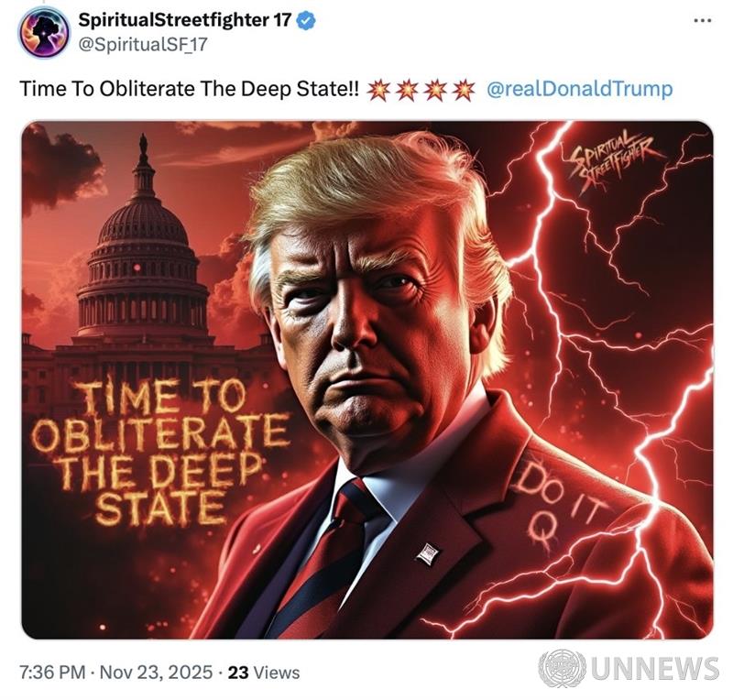The height and width of the screenshot is (700, 733).
Task: Click the tweet text "Time To Obliterate The Deep State!!"
Action: point(190,89)
